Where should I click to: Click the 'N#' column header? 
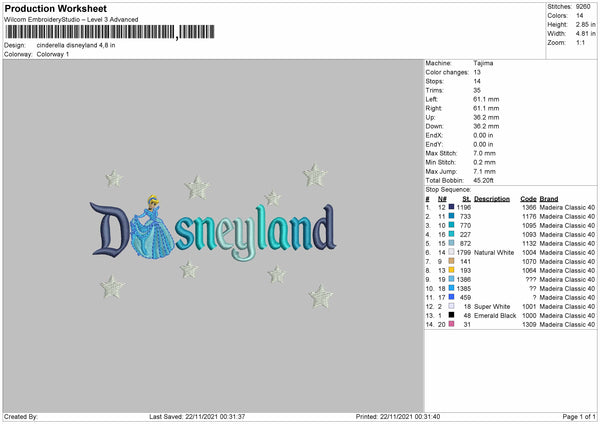click(442, 199)
